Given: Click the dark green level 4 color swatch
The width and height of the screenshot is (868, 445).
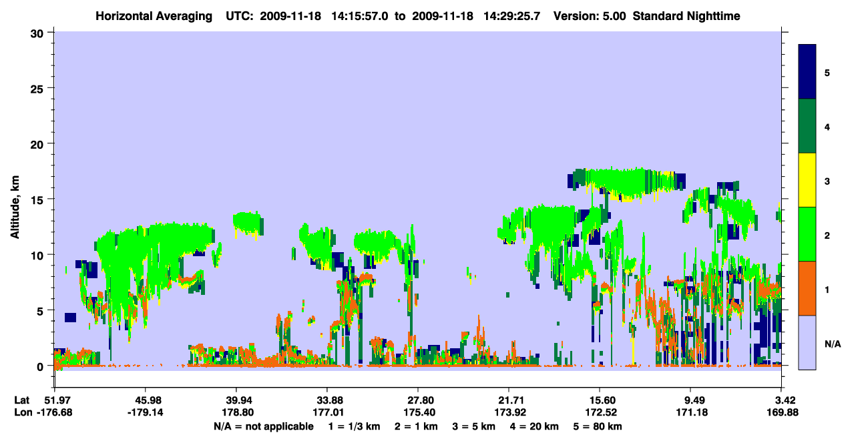Looking at the screenshot, I should click(x=807, y=126).
